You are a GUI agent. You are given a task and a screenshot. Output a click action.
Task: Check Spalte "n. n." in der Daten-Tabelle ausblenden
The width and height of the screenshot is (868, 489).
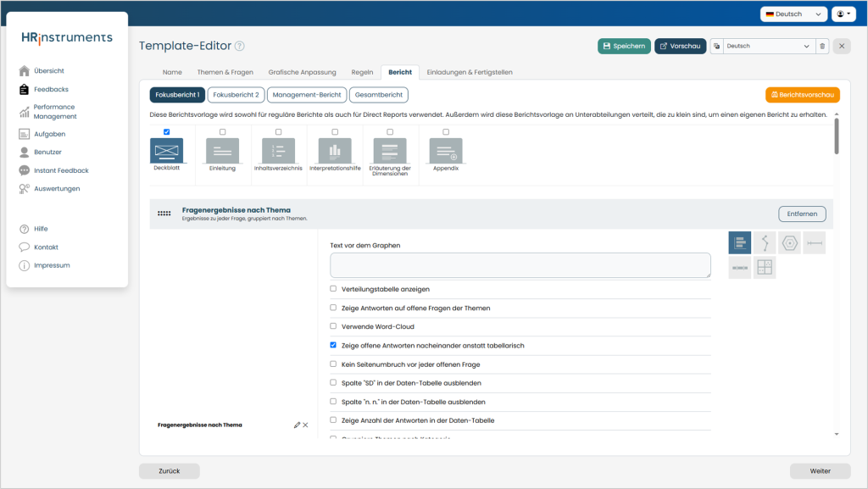point(333,402)
